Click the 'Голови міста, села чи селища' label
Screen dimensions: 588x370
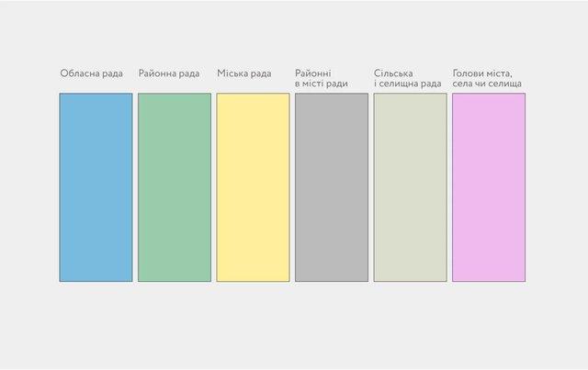[x=487, y=79]
